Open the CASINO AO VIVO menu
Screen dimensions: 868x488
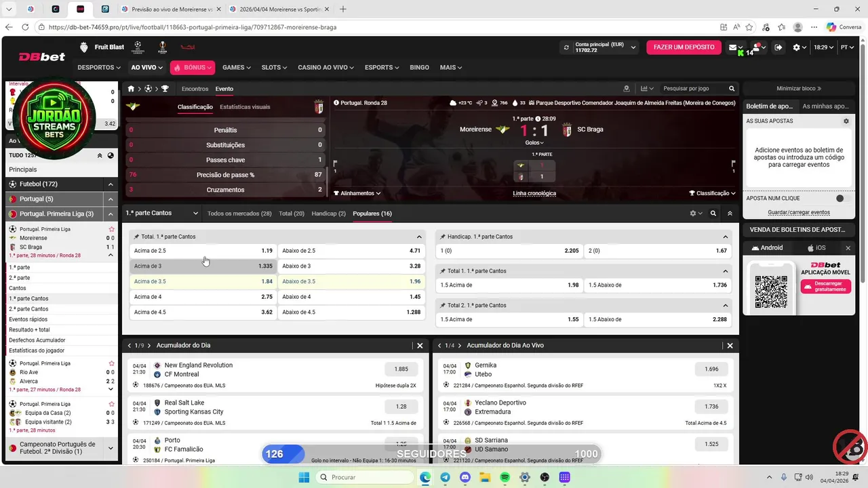pyautogui.click(x=325, y=68)
